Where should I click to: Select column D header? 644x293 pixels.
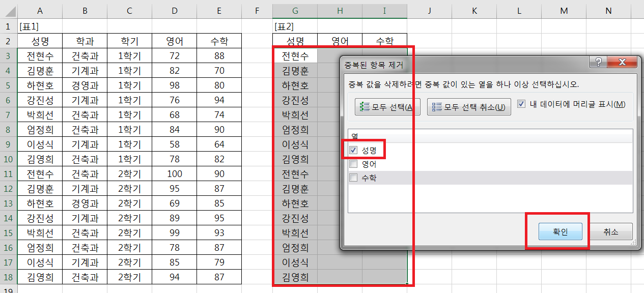coord(175,11)
